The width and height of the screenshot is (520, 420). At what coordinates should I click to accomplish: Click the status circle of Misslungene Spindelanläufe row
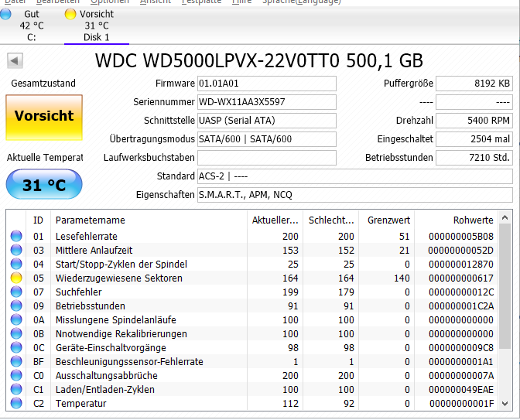pos(16,319)
